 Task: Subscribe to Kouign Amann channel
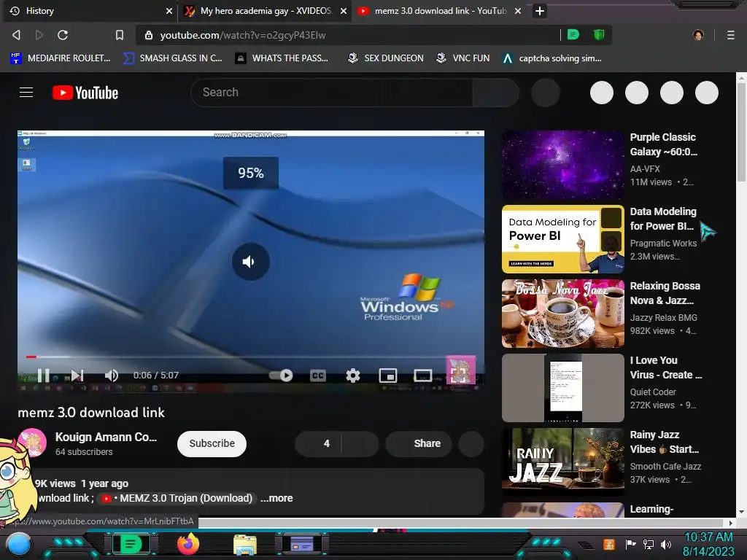[x=212, y=444]
